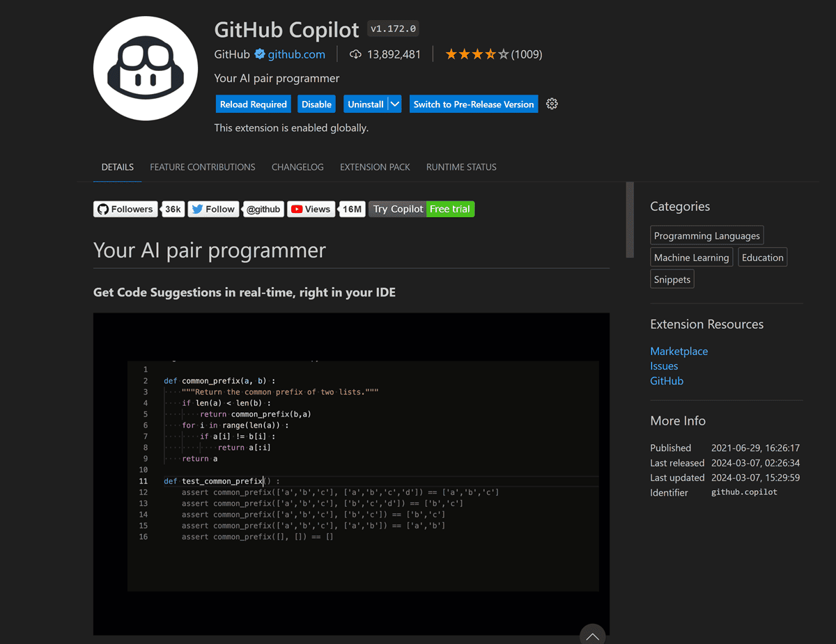Viewport: 836px width, 644px height.
Task: Start the Copilot Free trial
Action: click(x=450, y=209)
